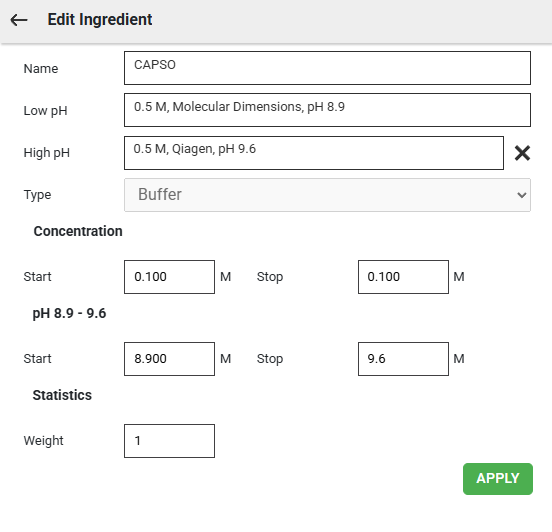The width and height of the screenshot is (552, 532).
Task: Select the Low pH Molecular Dimensions field
Action: pos(327,110)
